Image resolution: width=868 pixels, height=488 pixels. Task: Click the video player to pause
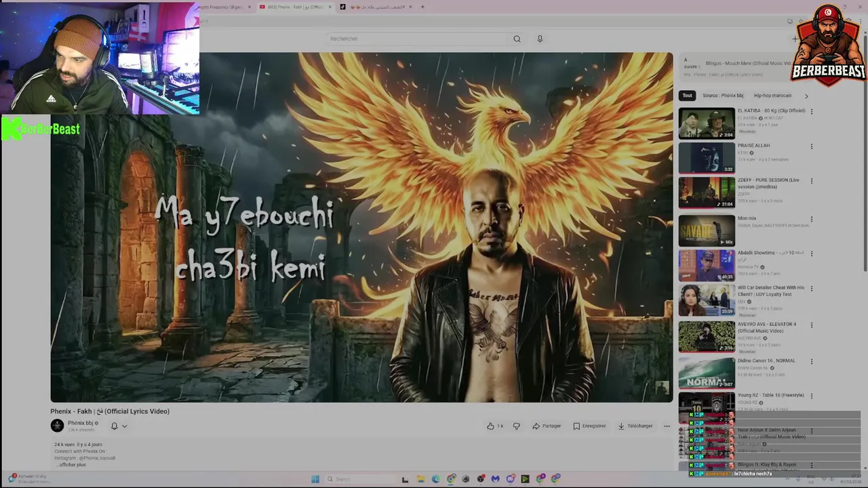point(361,228)
